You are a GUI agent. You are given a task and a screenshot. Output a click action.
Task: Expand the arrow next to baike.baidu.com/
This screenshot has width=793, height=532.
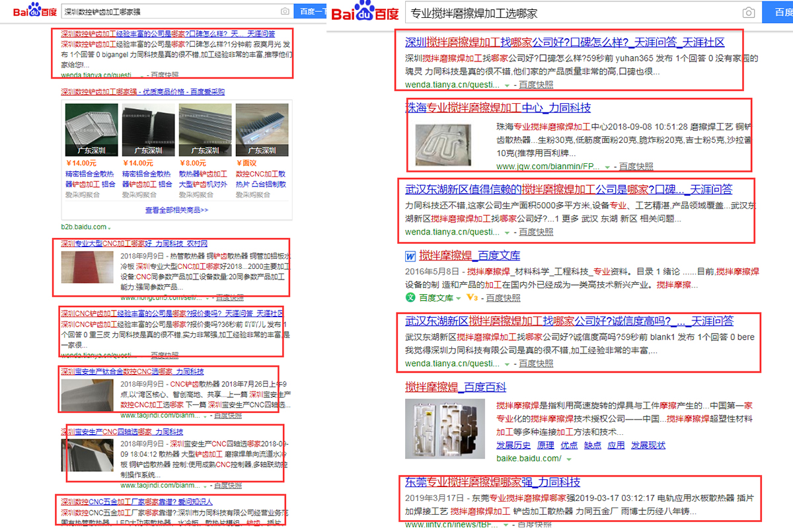tap(568, 459)
